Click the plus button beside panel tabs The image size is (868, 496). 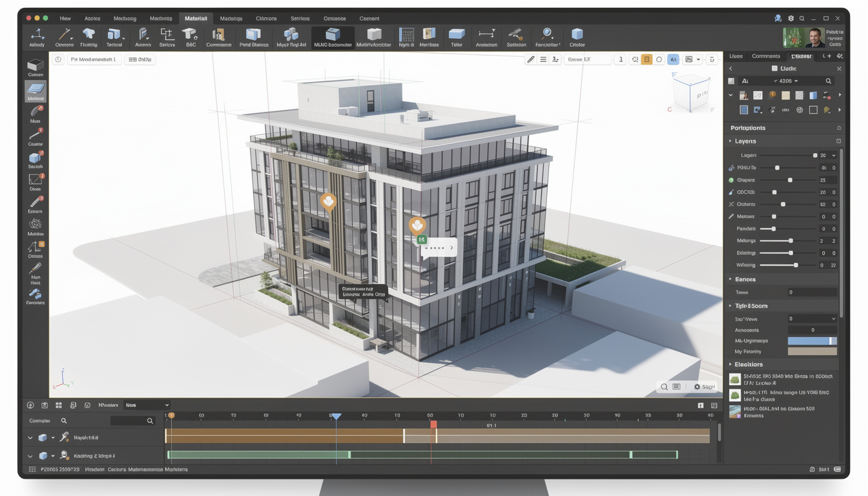click(829, 56)
